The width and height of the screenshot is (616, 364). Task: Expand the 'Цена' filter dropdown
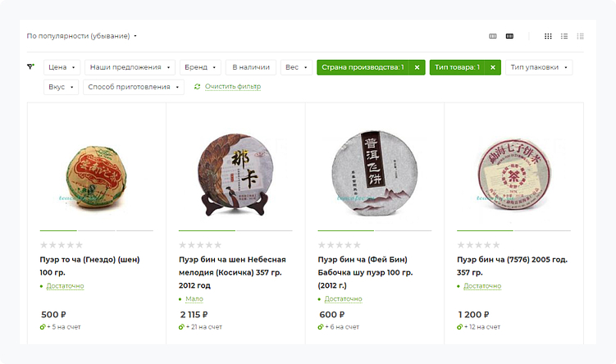click(x=62, y=67)
